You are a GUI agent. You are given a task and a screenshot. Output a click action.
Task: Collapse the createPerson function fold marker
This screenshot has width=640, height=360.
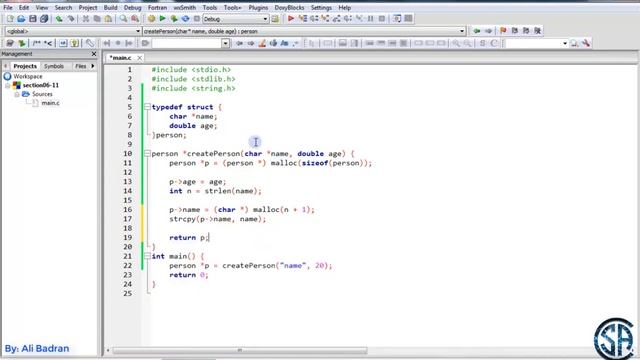click(x=147, y=153)
